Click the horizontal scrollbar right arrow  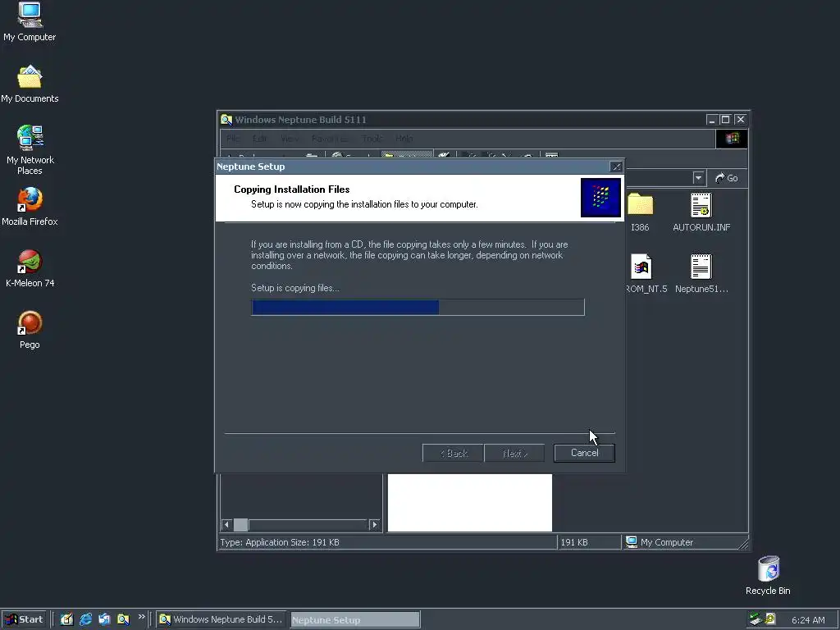point(374,524)
